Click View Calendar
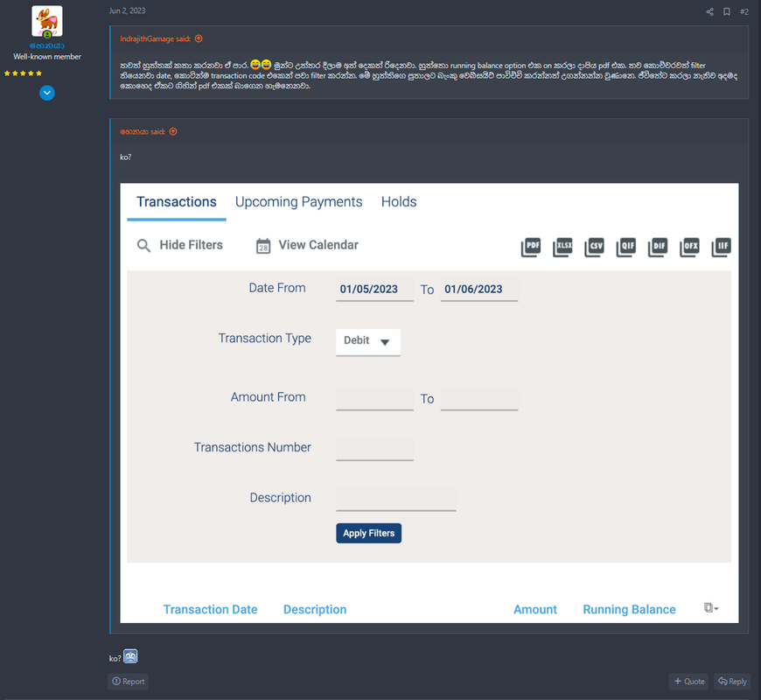Screen dimensions: 761x700 coord(318,245)
